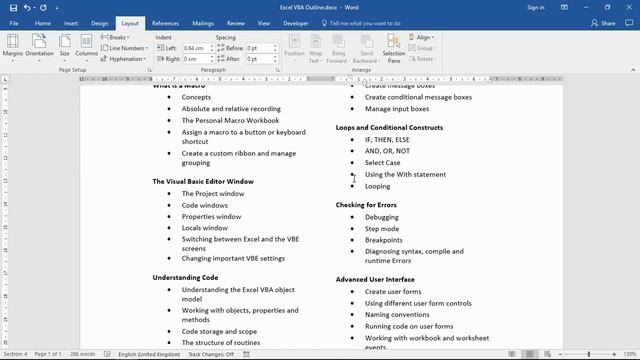This screenshot has height=360, width=640.
Task: Click the Tell me what you want to do box
Action: (361, 23)
